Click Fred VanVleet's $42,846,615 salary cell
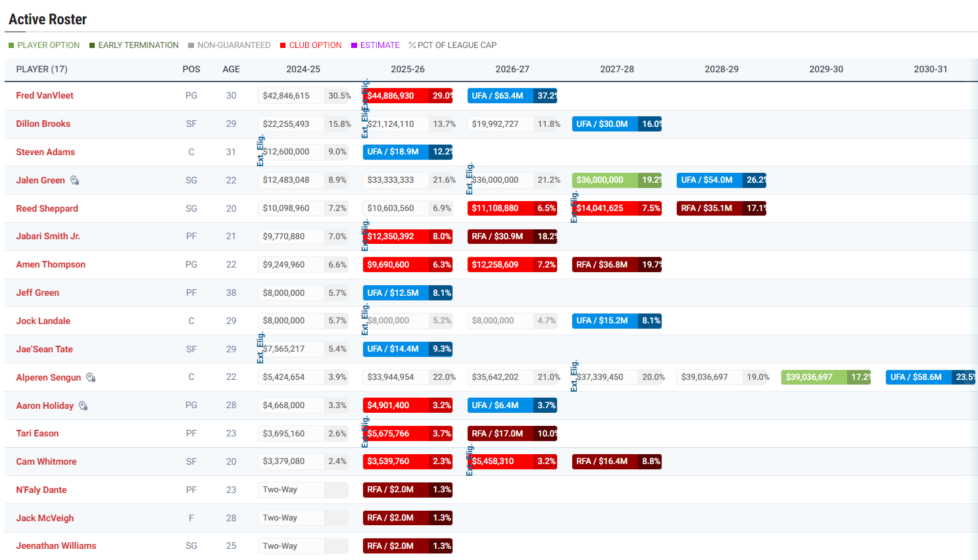Screen dimensions: 978x560 coord(303,95)
